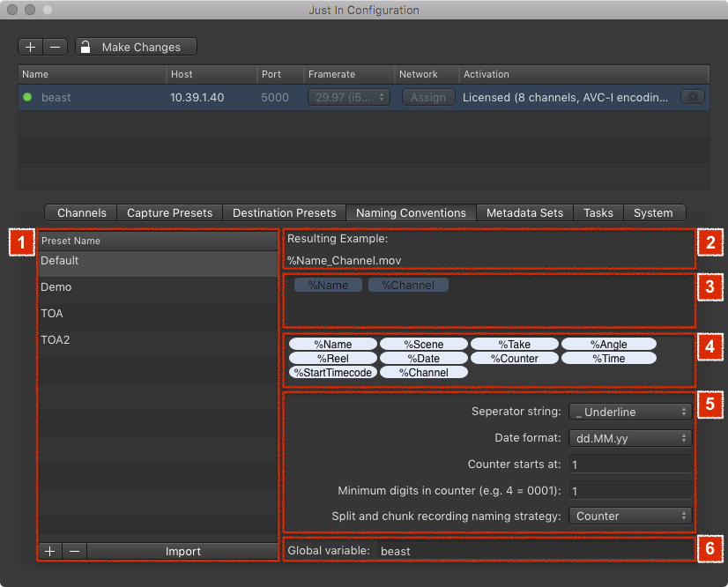Delete the selected naming preset

click(x=74, y=551)
